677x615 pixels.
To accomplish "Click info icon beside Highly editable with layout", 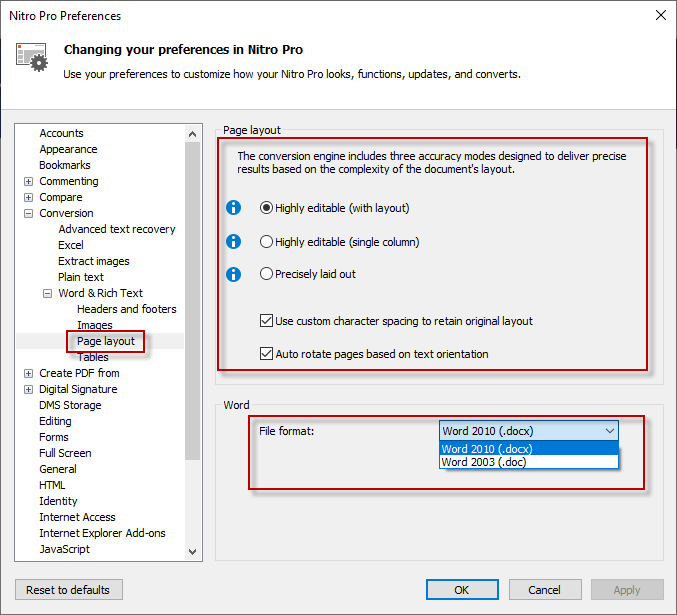I will (234, 208).
